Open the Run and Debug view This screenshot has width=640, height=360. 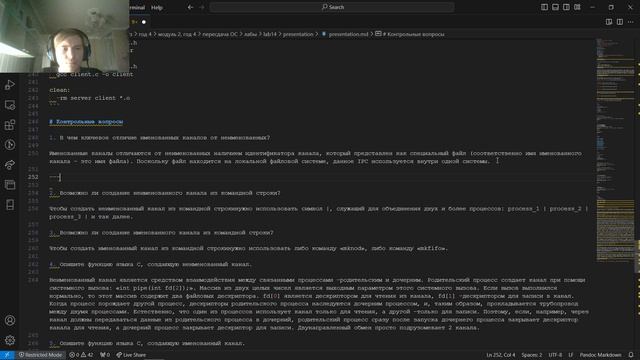tap(10, 85)
